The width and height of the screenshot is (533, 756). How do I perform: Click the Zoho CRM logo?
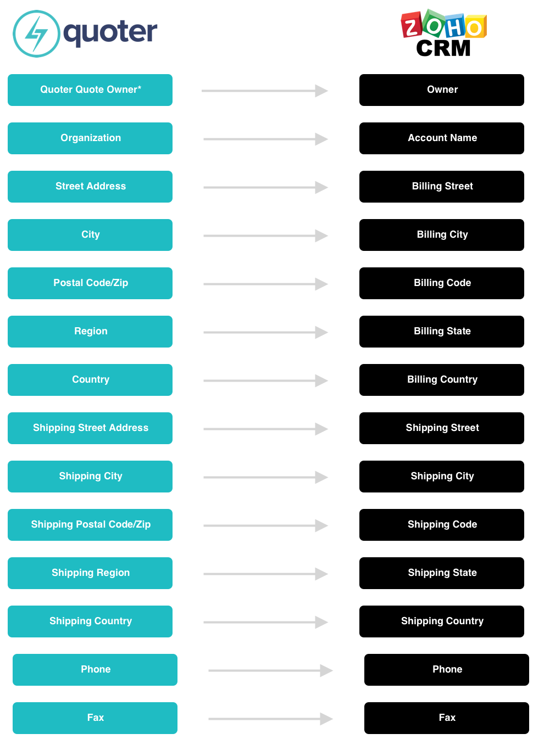pyautogui.click(x=443, y=33)
